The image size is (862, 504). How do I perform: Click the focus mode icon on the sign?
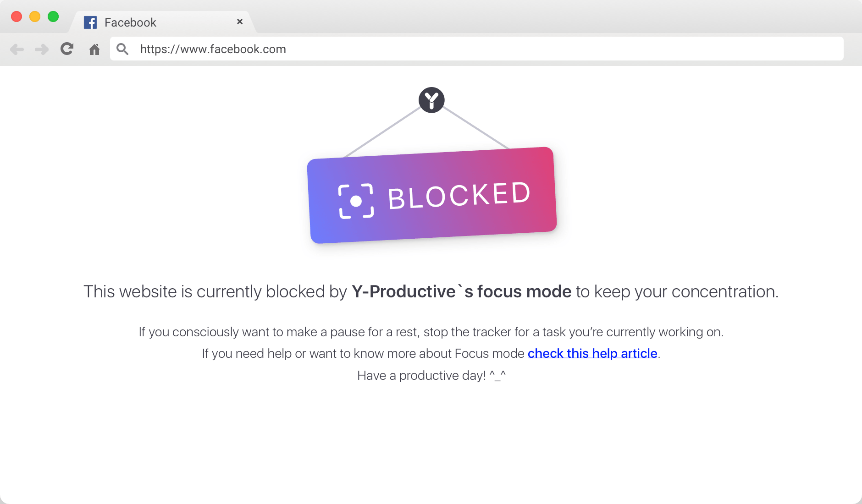356,201
